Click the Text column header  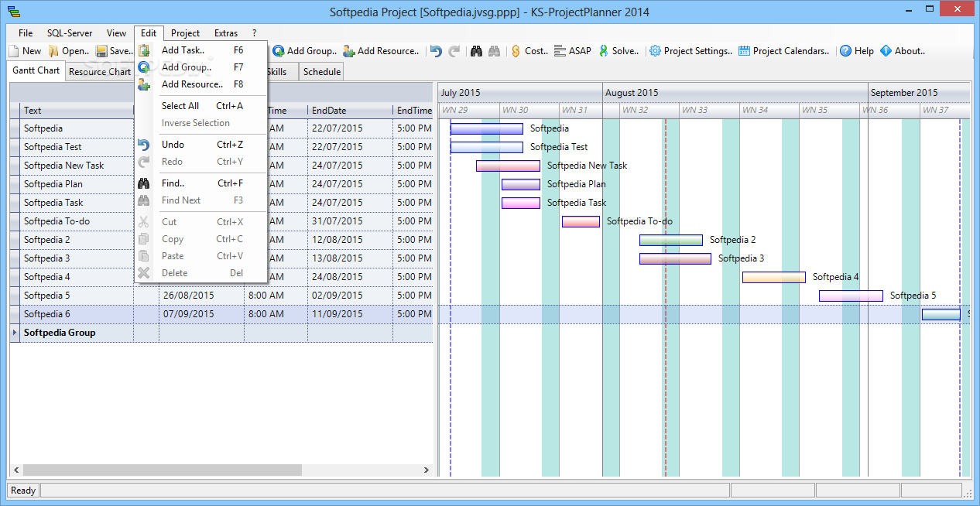pos(77,111)
